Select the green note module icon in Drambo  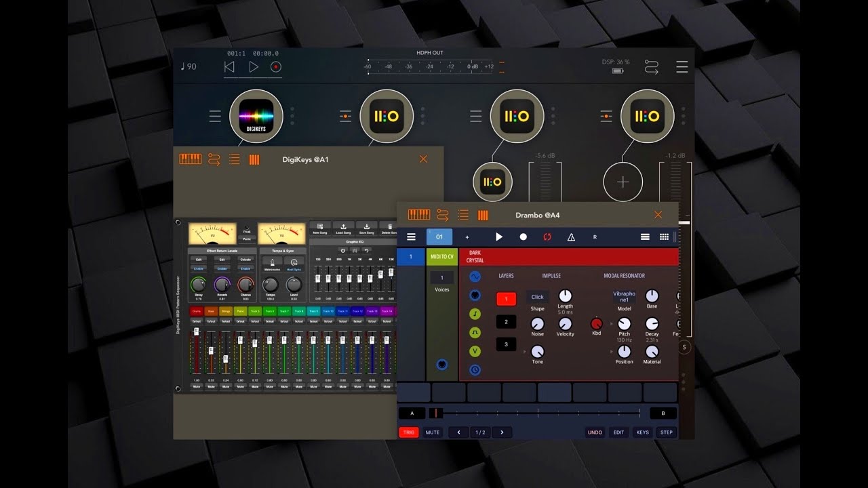(x=475, y=314)
